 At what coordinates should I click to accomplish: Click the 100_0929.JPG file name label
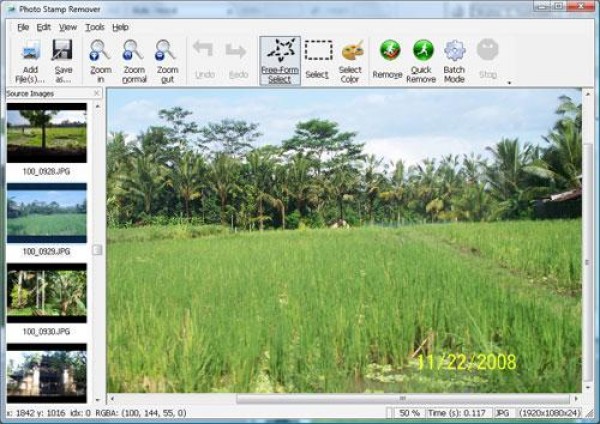(46, 251)
